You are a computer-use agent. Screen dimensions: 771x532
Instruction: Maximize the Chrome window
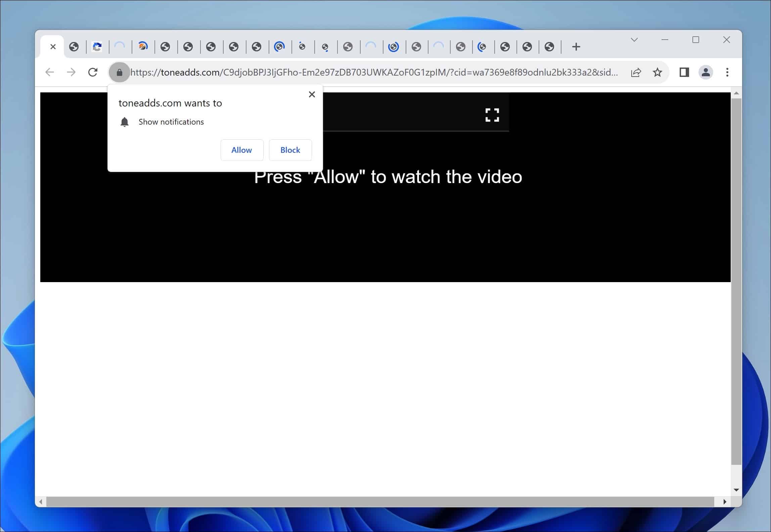tap(696, 40)
